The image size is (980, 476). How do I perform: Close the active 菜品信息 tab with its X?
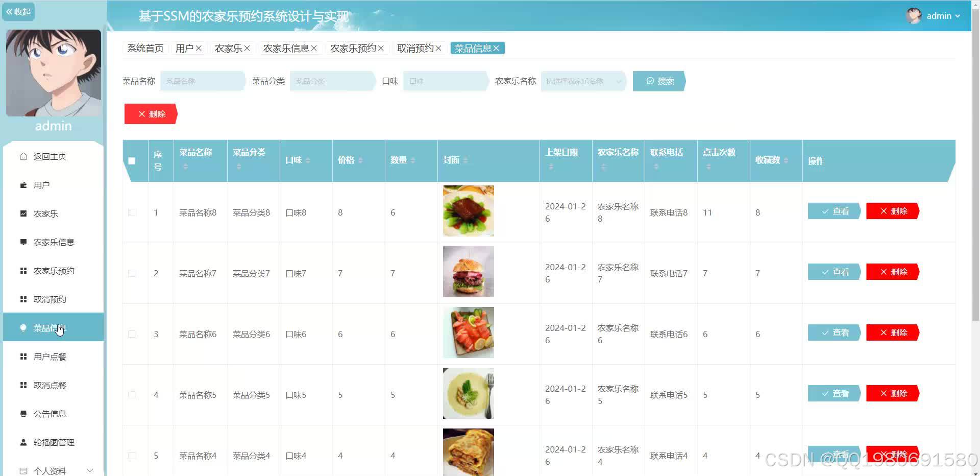[x=496, y=48]
